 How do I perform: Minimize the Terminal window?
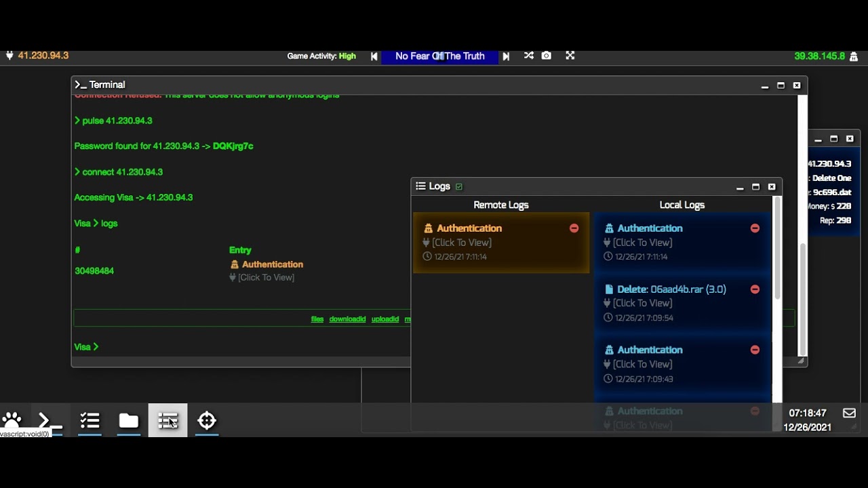click(x=765, y=85)
